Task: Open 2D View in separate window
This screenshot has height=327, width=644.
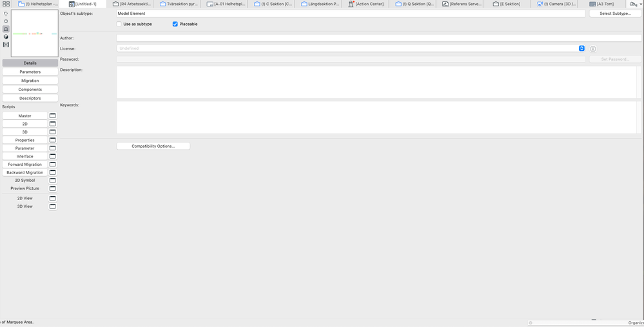Action: [x=53, y=199]
